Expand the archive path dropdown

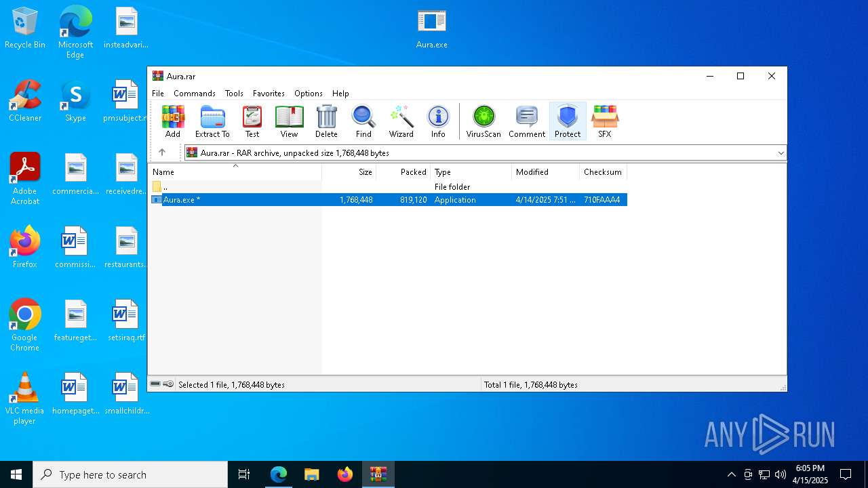[x=781, y=153]
